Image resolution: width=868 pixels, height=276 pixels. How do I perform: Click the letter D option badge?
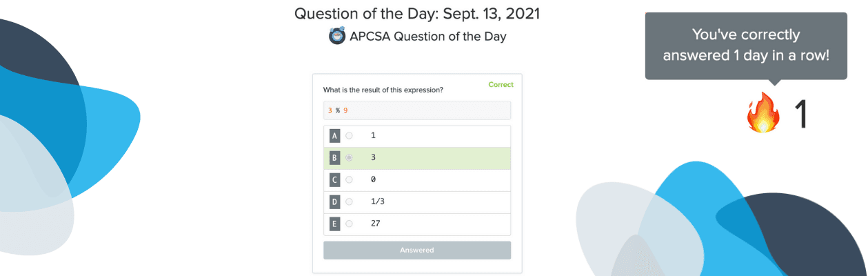coord(335,202)
